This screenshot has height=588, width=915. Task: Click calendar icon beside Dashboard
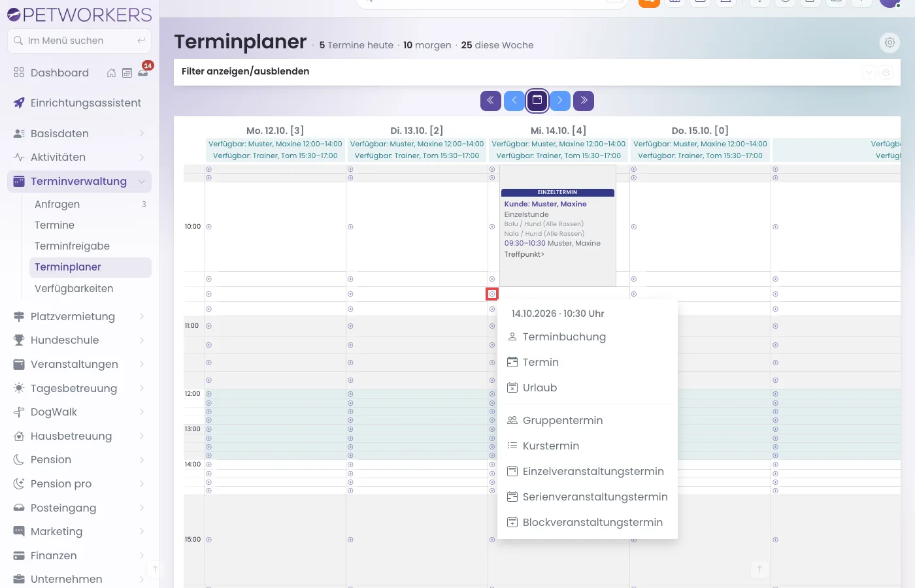point(127,73)
